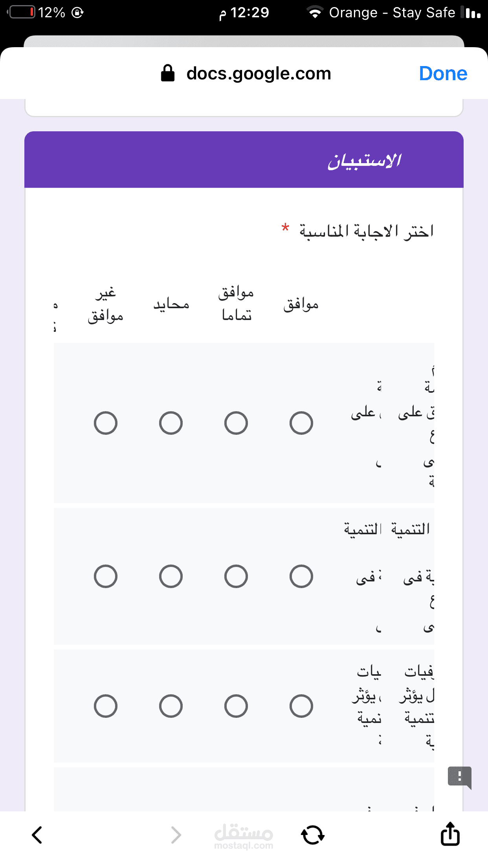Select محايد radio in the first row

(x=171, y=423)
